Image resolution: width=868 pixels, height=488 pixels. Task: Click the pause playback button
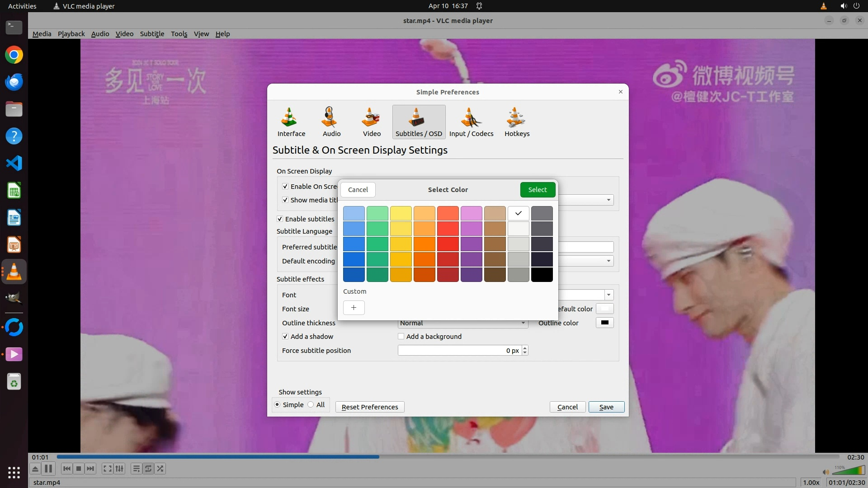(48, 469)
